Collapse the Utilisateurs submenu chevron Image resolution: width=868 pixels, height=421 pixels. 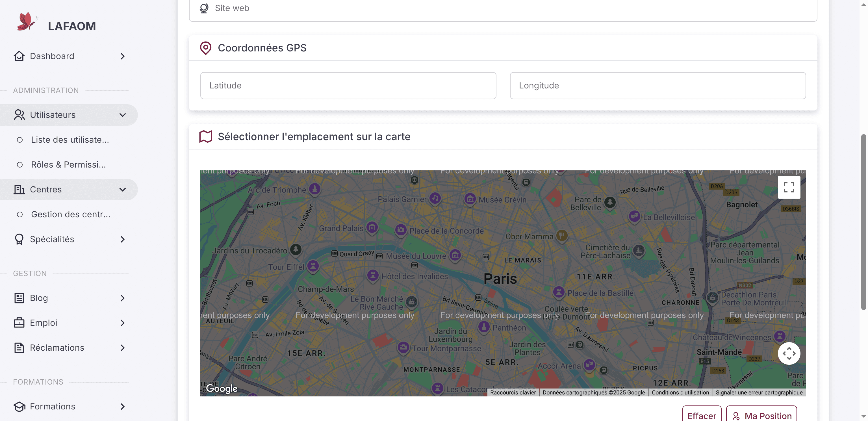tap(123, 115)
